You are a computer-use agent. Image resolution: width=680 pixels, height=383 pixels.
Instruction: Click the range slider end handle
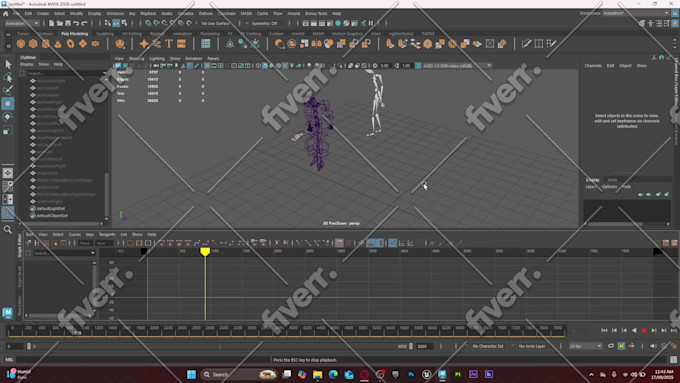tap(411, 346)
